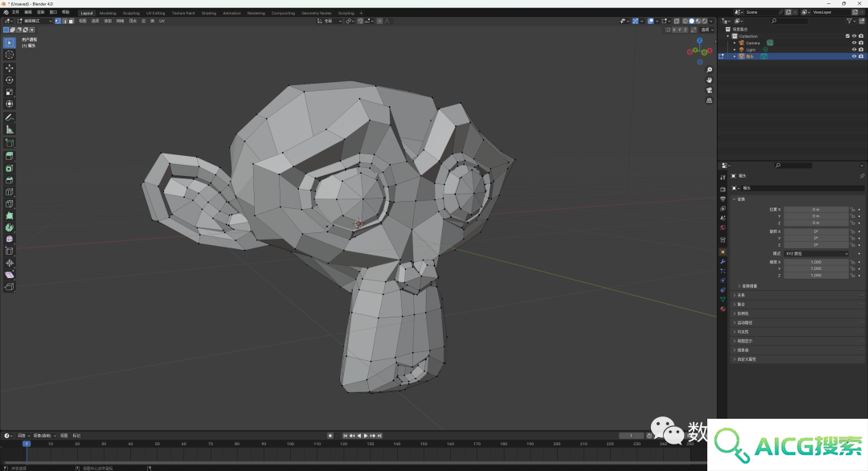This screenshot has height=471, width=868.
Task: Click the viewport zoom magnifier gizmo
Action: click(x=709, y=70)
